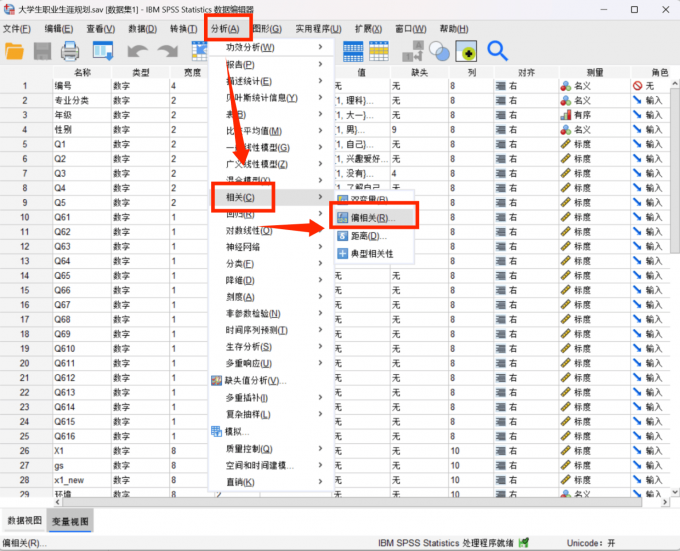Click the horizontal scrollbar track at bottom

pos(352,502)
